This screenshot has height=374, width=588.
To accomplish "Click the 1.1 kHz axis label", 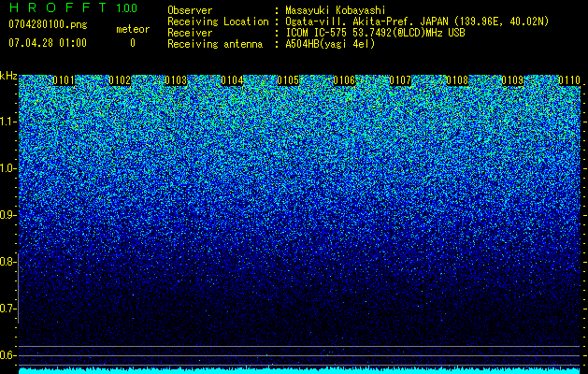I will [x=7, y=122].
